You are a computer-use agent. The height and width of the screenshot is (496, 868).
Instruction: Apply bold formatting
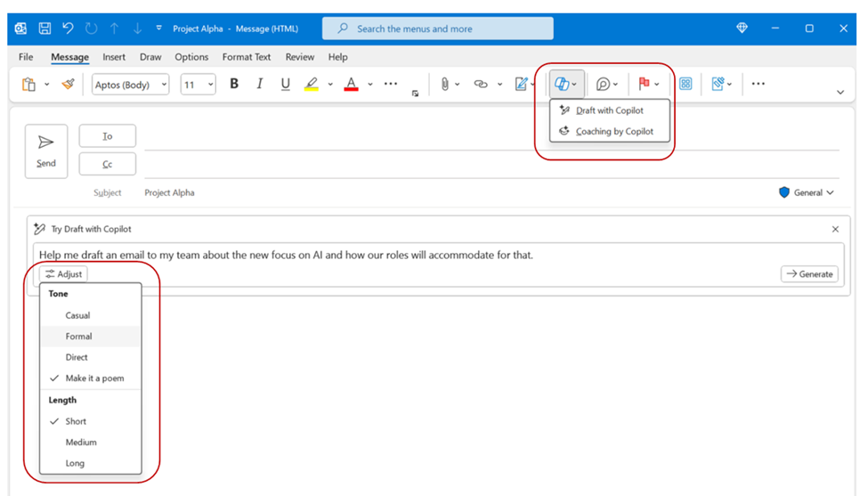pyautogui.click(x=234, y=84)
